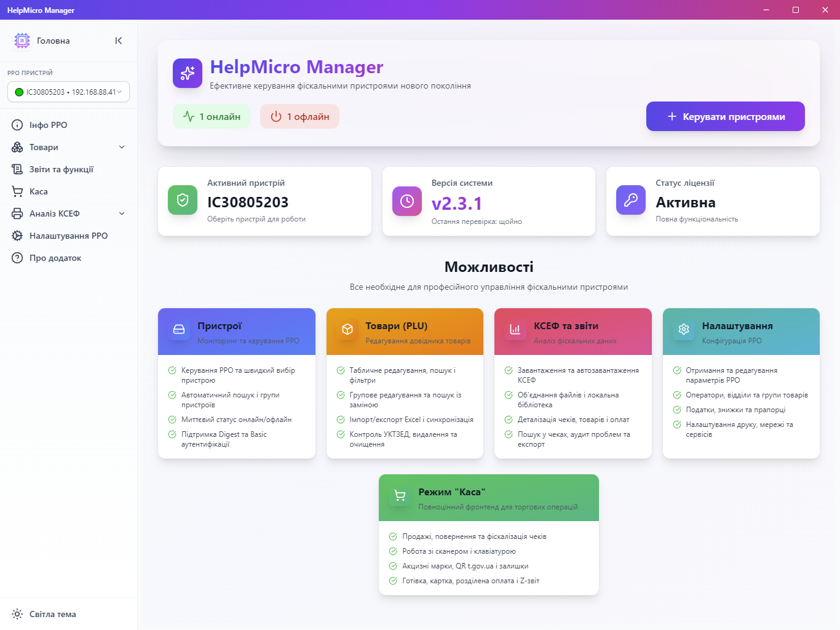Expand the Аналіз КСЕФ submenu chevron
Viewport: 840px width, 630px height.
pos(122,213)
